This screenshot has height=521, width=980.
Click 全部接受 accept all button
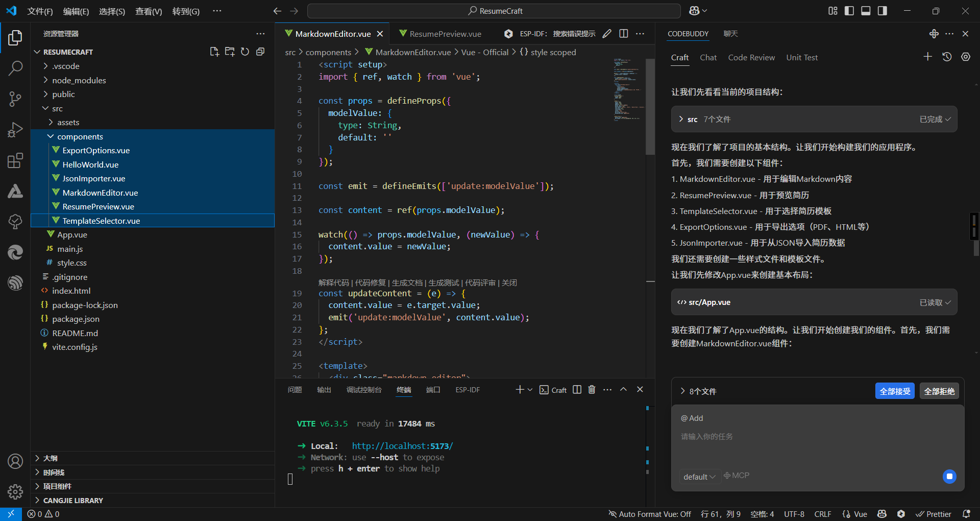pos(895,391)
